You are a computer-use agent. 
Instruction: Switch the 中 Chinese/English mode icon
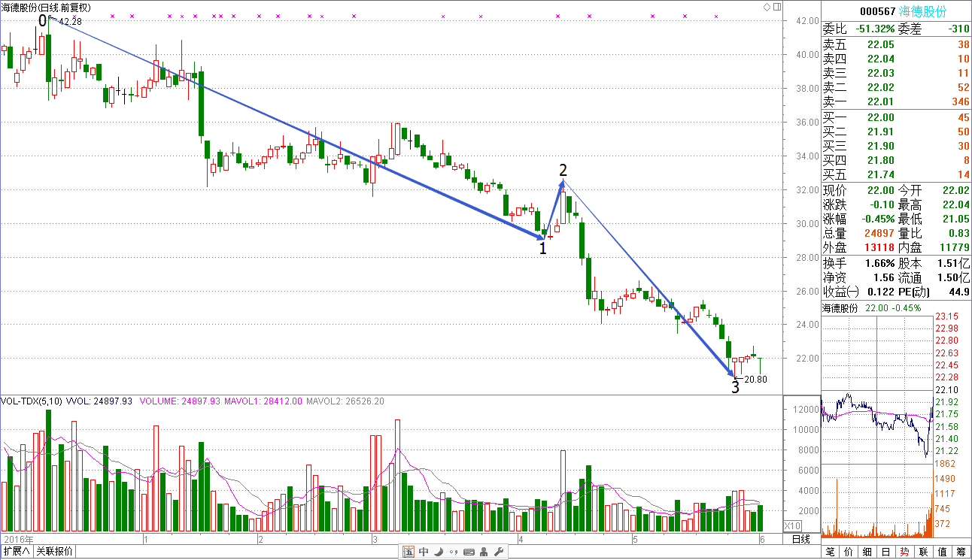pyautogui.click(x=424, y=552)
